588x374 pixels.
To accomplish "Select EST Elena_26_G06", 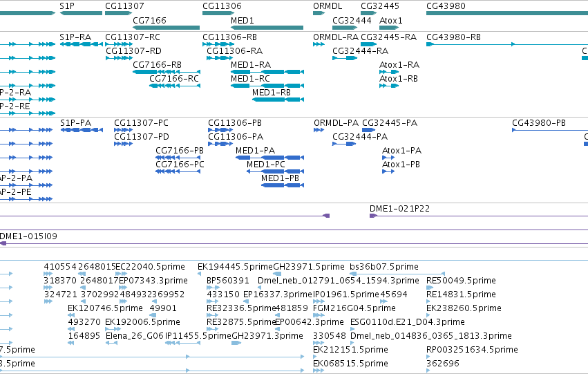I will pos(111,344).
